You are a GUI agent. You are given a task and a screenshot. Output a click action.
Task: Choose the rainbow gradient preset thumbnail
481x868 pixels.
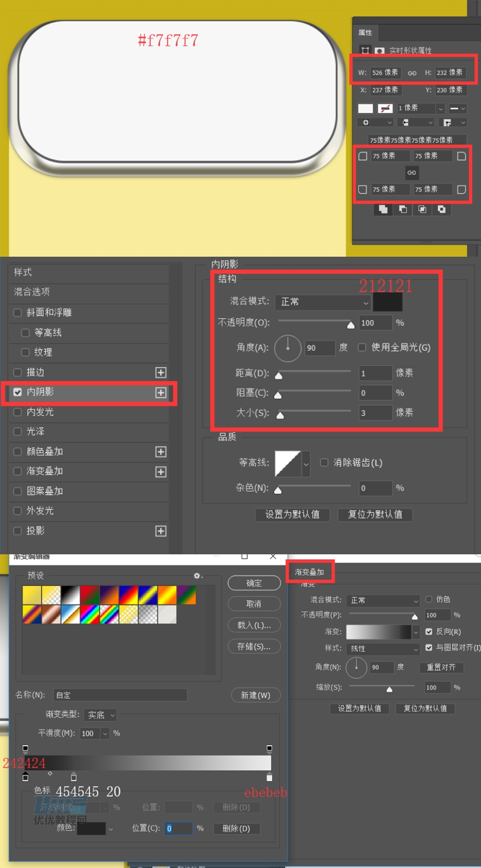[90, 615]
